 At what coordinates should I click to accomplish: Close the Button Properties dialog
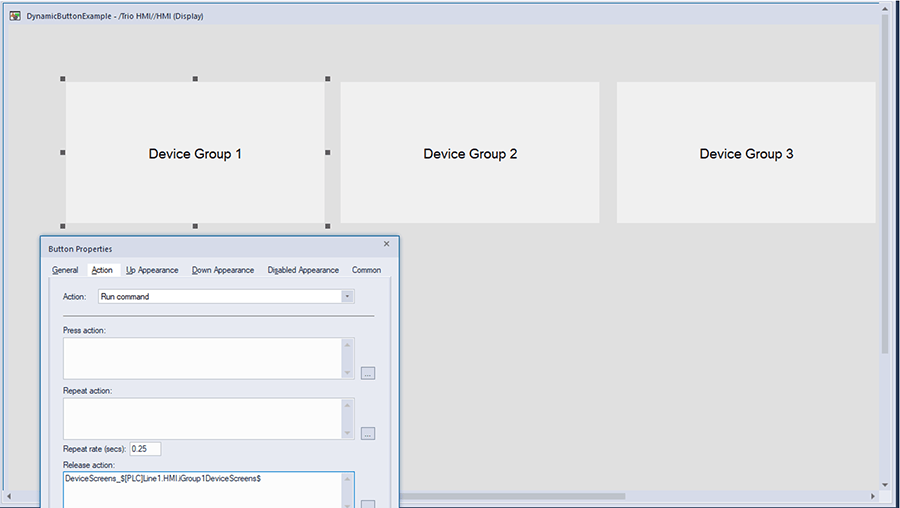pyautogui.click(x=386, y=244)
